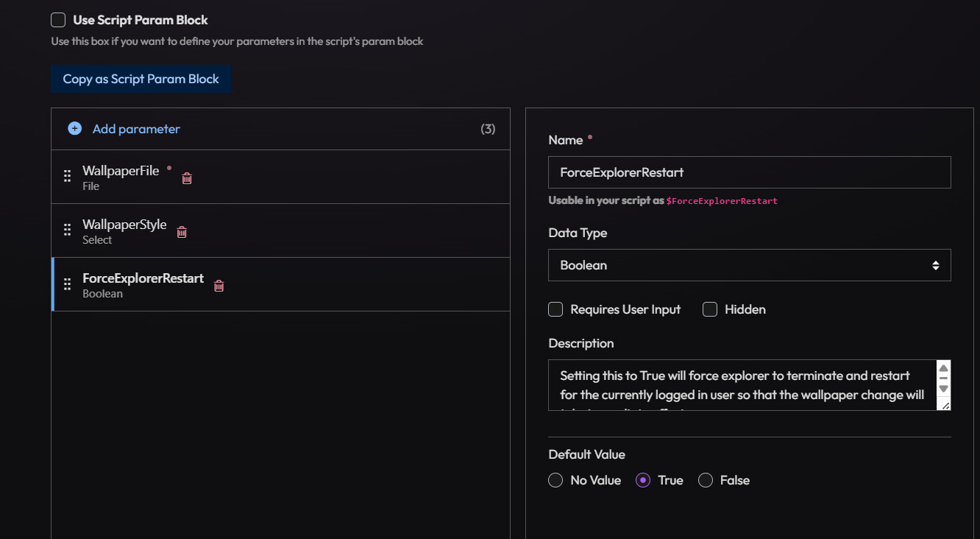Click the $ForceExplorerRestart variable text
The height and width of the screenshot is (539, 980).
point(722,200)
